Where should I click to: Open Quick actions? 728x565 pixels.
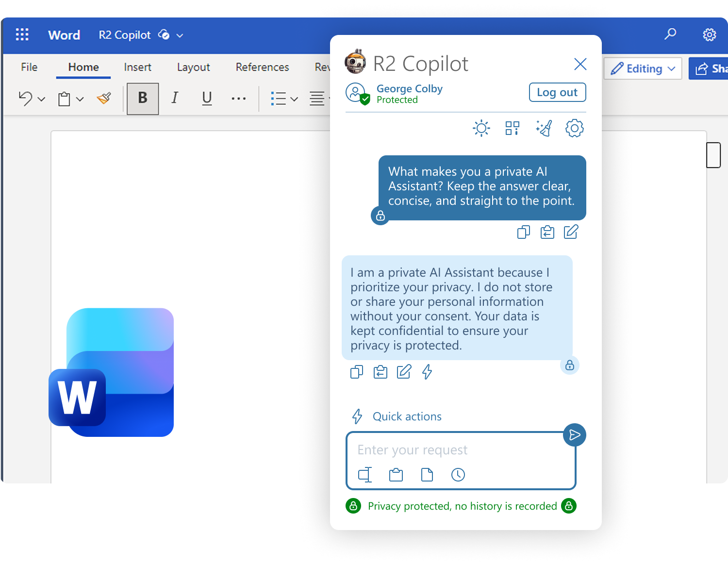[x=397, y=416]
